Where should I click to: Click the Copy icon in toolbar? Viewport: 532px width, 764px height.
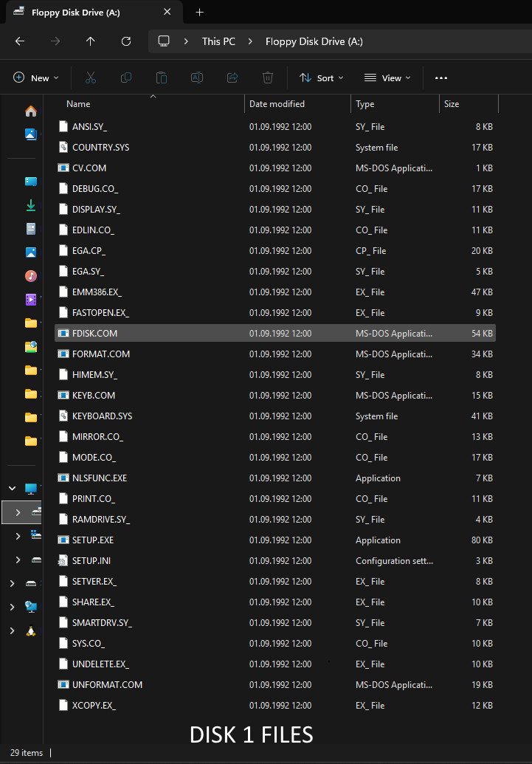tap(126, 78)
